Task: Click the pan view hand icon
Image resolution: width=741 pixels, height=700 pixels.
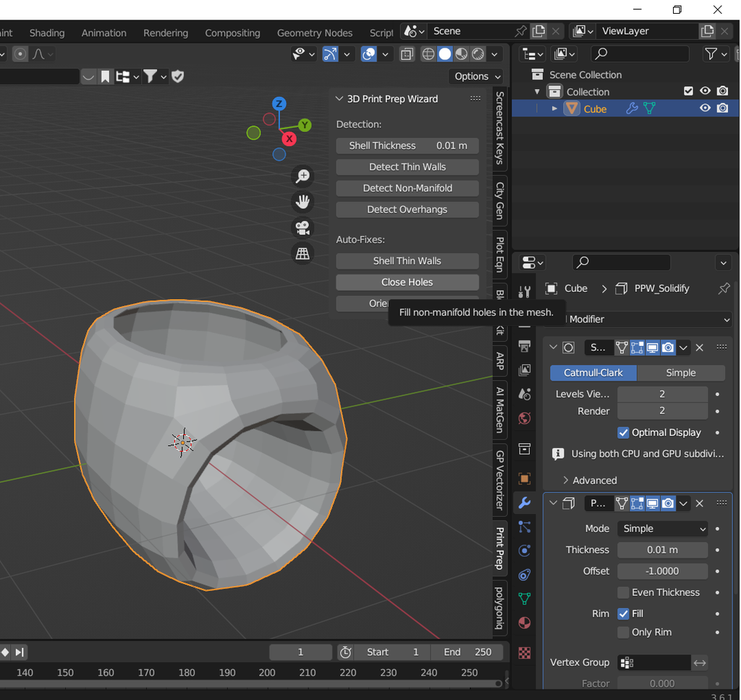Action: (302, 202)
